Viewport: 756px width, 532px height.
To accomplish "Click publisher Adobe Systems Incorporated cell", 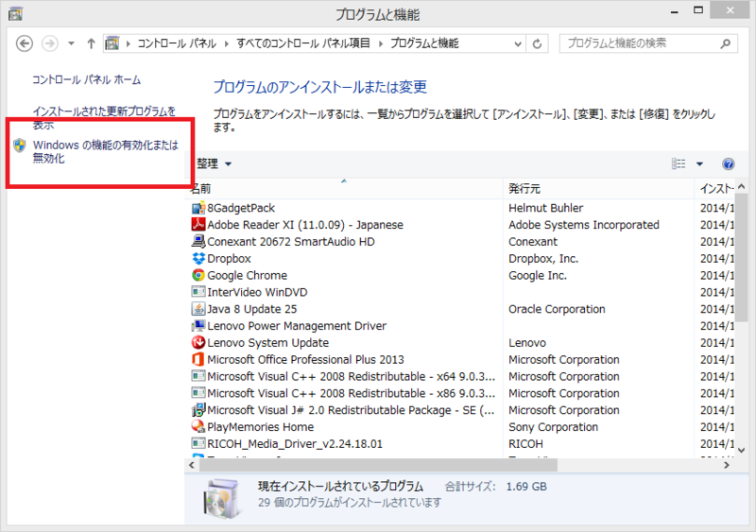I will tap(584, 225).
